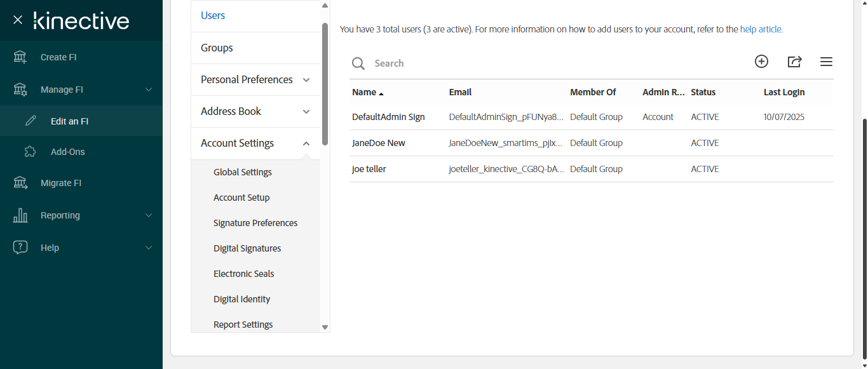Image resolution: width=868 pixels, height=369 pixels.
Task: Expand the Manage FI menu chevron
Action: pos(149,90)
